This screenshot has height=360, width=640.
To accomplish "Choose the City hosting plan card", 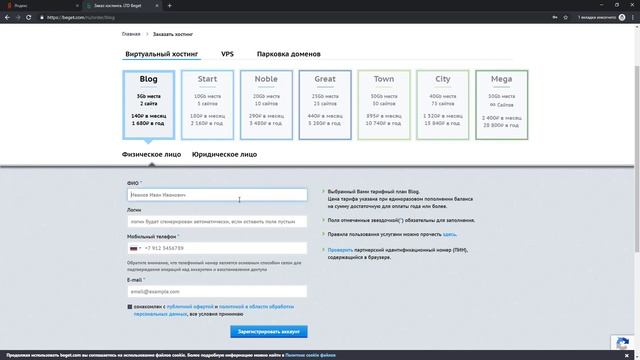I will coord(442,105).
